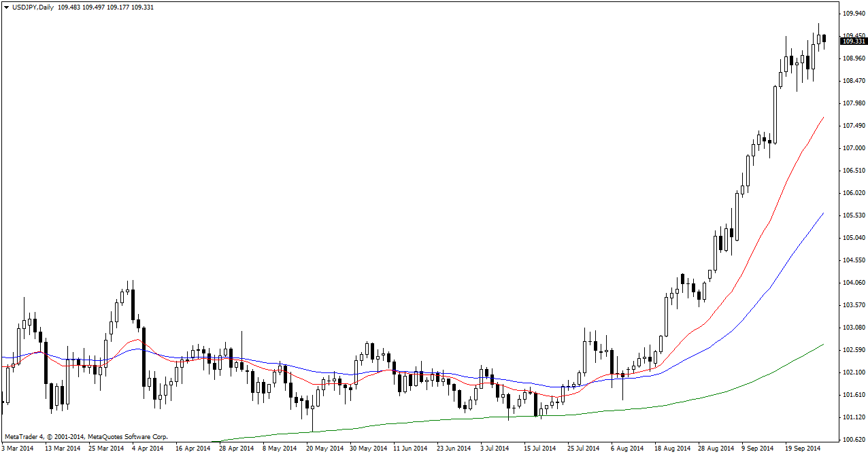This screenshot has width=868, height=454.
Task: Click the last candlestick on the chart
Action: tap(824, 39)
